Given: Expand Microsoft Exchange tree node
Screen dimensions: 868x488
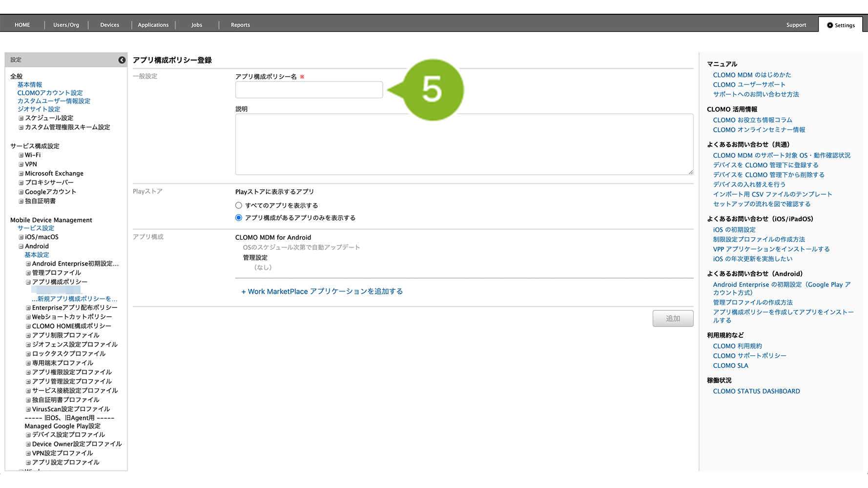Looking at the screenshot, I should coord(21,174).
